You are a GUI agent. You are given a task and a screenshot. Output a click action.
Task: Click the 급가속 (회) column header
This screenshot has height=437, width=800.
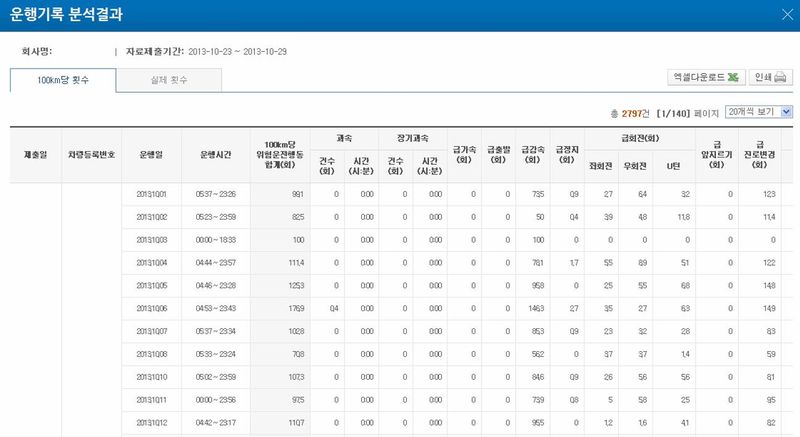[464, 155]
